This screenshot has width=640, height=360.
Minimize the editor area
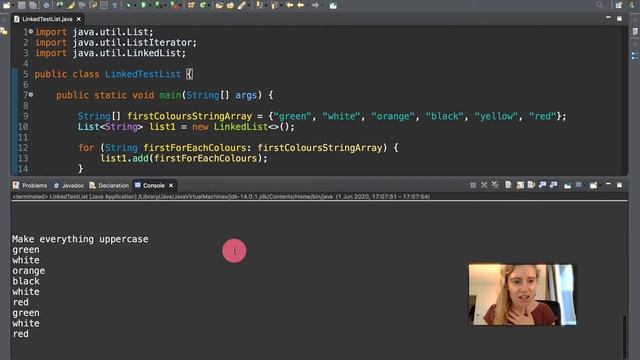[608, 18]
